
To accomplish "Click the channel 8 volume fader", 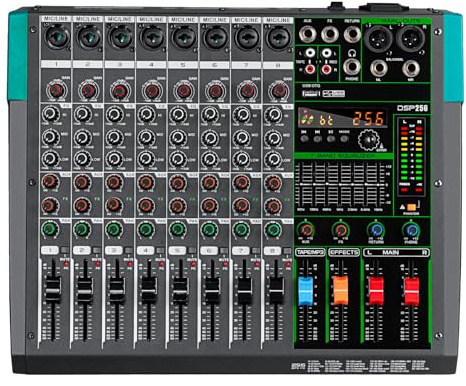I will [276, 289].
